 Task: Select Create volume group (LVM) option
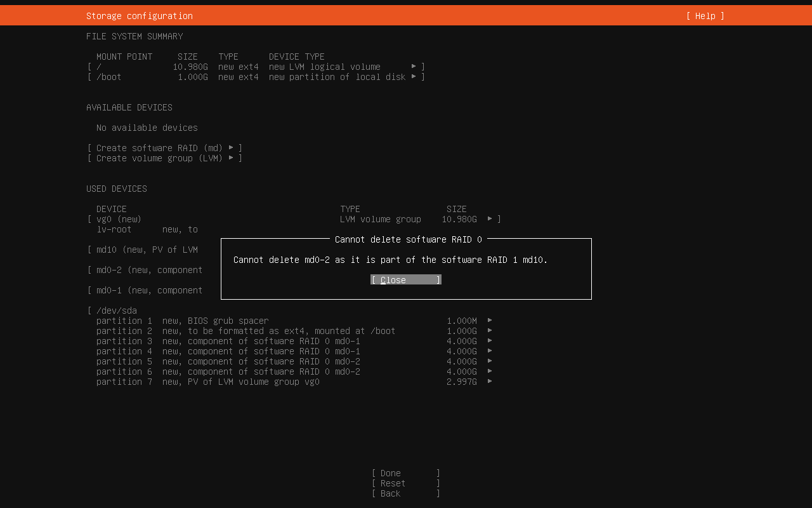pyautogui.click(x=164, y=158)
